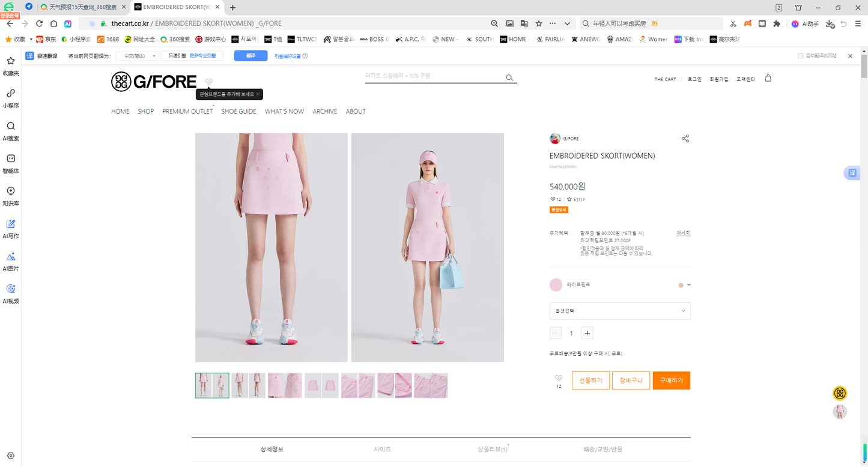This screenshot has height=467, width=868.
Task: Open AI写作 sidebar tool
Action: click(11, 229)
